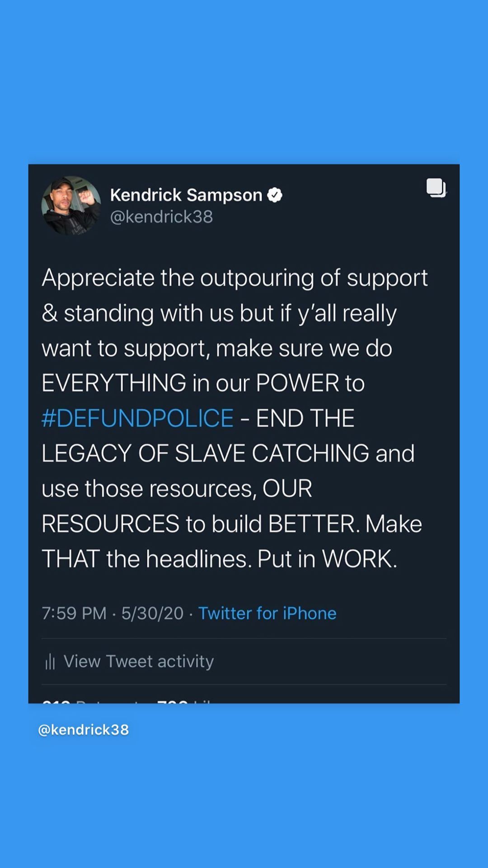The image size is (488, 868).
Task: Open the #DEFUNDPOLICE hashtag
Action: (x=137, y=418)
